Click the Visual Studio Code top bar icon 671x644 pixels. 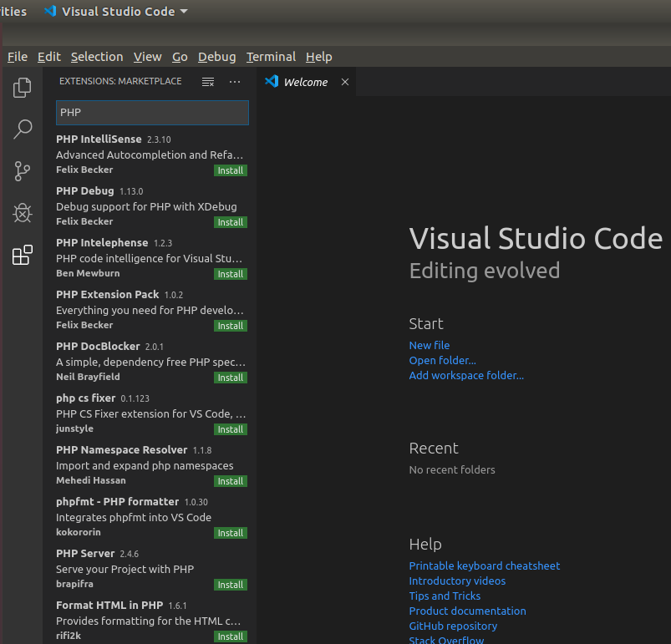(50, 11)
